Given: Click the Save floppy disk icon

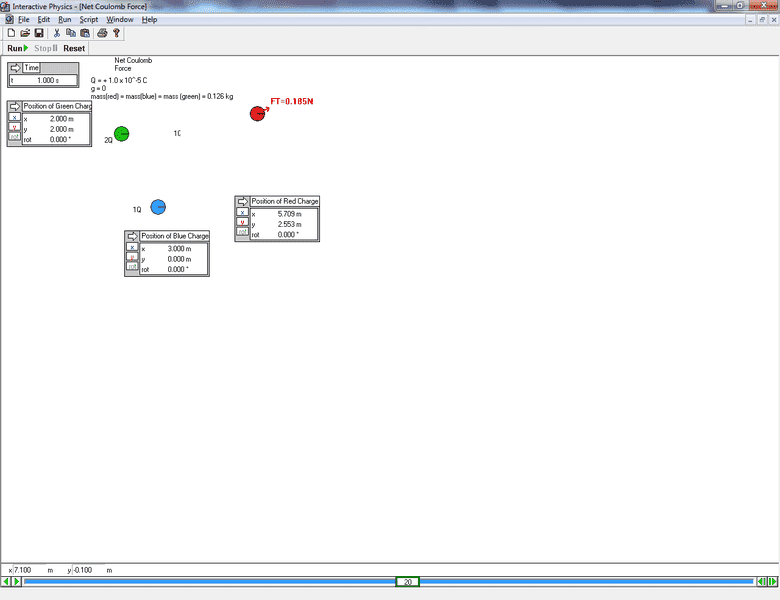Looking at the screenshot, I should pyautogui.click(x=39, y=33).
